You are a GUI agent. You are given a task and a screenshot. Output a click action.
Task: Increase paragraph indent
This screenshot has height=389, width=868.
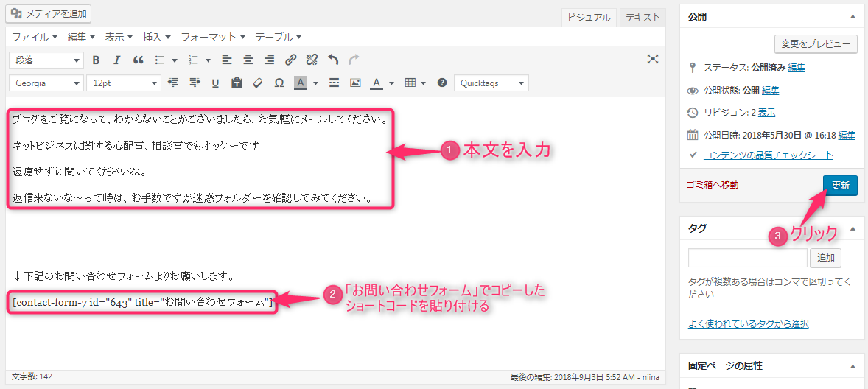195,83
